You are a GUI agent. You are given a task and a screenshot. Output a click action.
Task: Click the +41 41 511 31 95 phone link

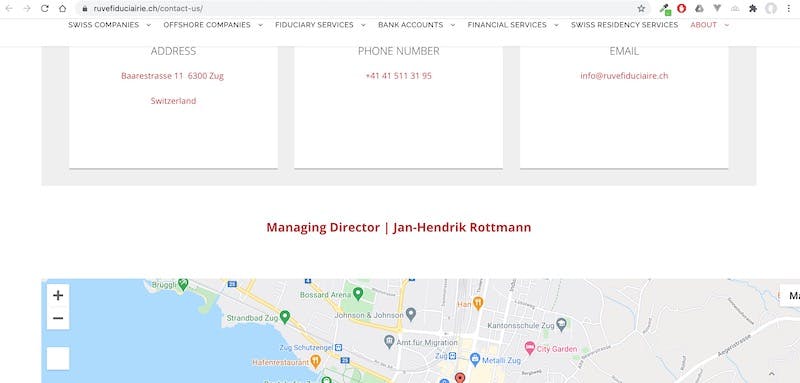click(x=398, y=76)
